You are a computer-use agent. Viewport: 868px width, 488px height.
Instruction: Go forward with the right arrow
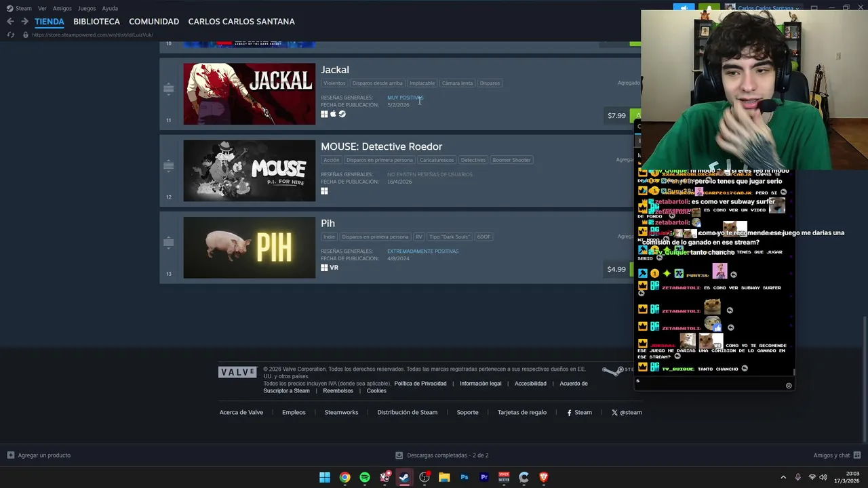click(24, 22)
